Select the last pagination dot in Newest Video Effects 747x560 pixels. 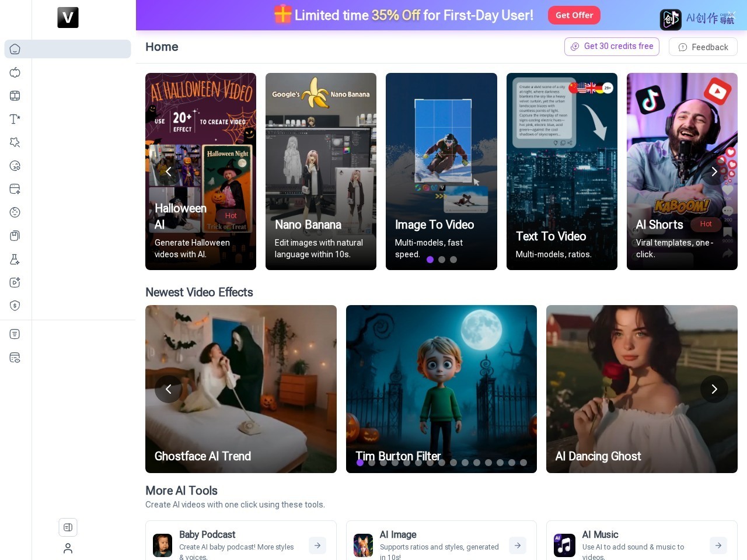(523, 463)
